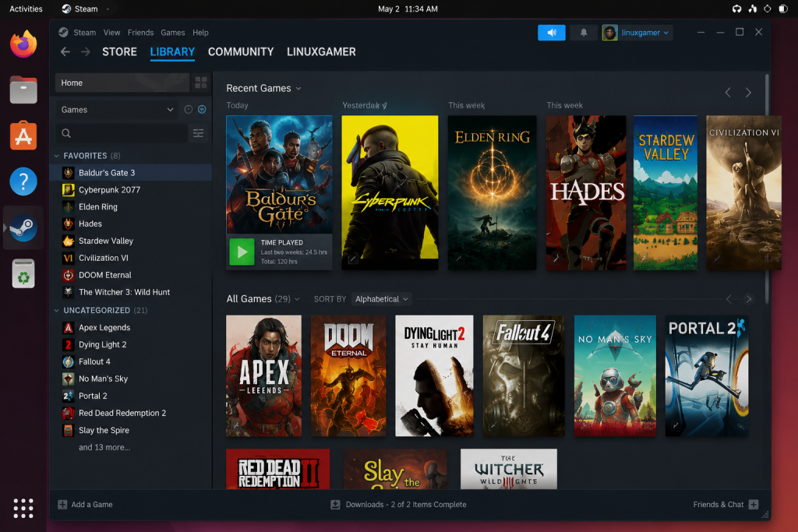Open advanced filter options beside search
798x532 pixels.
coord(198,133)
